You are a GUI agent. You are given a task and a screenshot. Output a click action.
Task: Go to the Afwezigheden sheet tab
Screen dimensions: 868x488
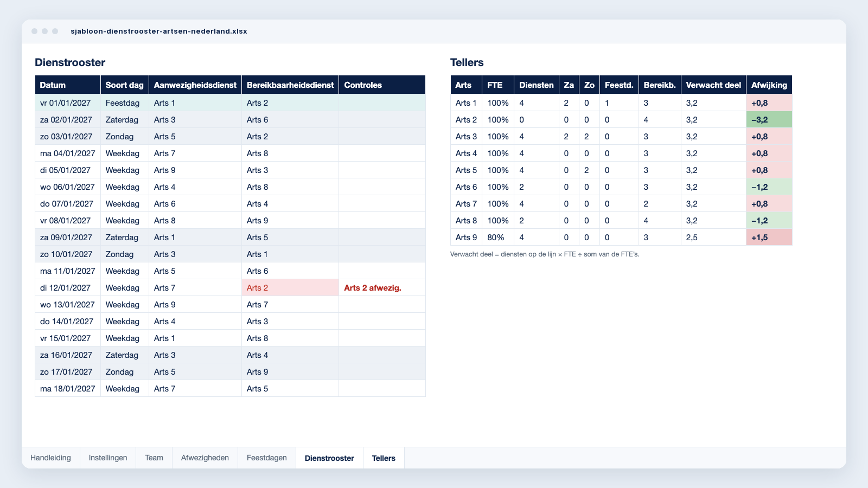205,458
